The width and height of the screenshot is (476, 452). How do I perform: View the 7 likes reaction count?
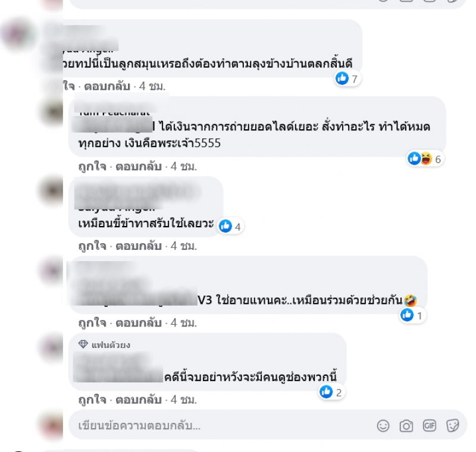tap(347, 79)
